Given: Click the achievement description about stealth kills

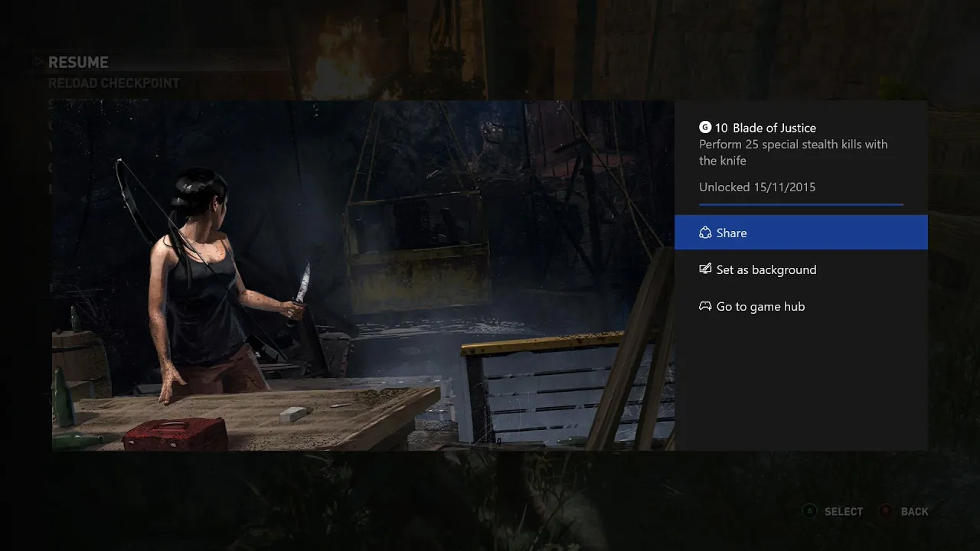Looking at the screenshot, I should click(793, 152).
